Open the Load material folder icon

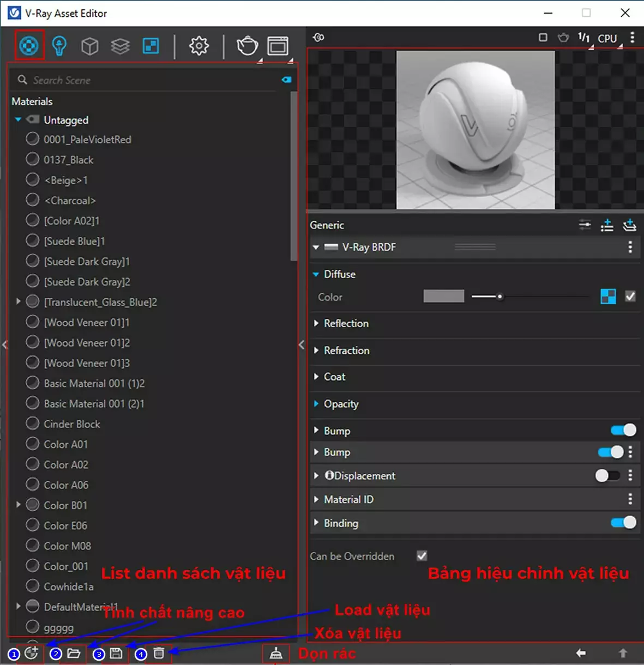74,653
